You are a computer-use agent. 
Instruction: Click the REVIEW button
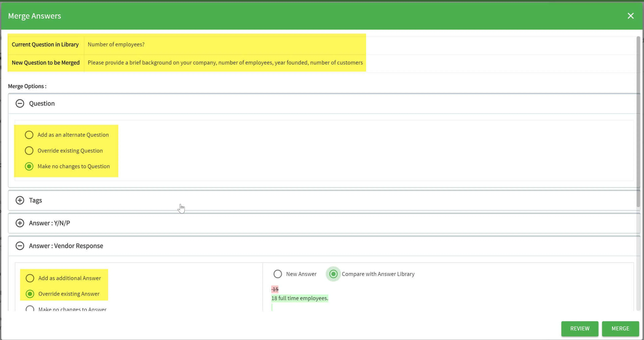click(x=579, y=328)
